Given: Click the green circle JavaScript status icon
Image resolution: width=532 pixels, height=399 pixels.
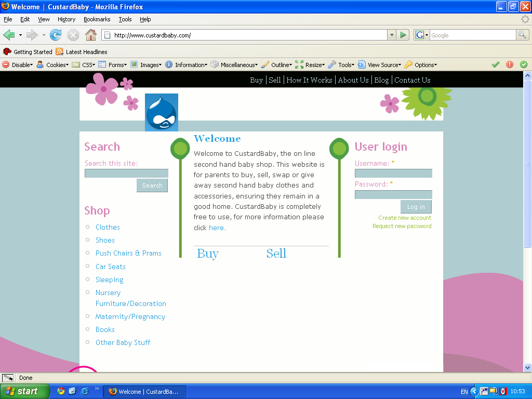Looking at the screenshot, I should [524, 64].
